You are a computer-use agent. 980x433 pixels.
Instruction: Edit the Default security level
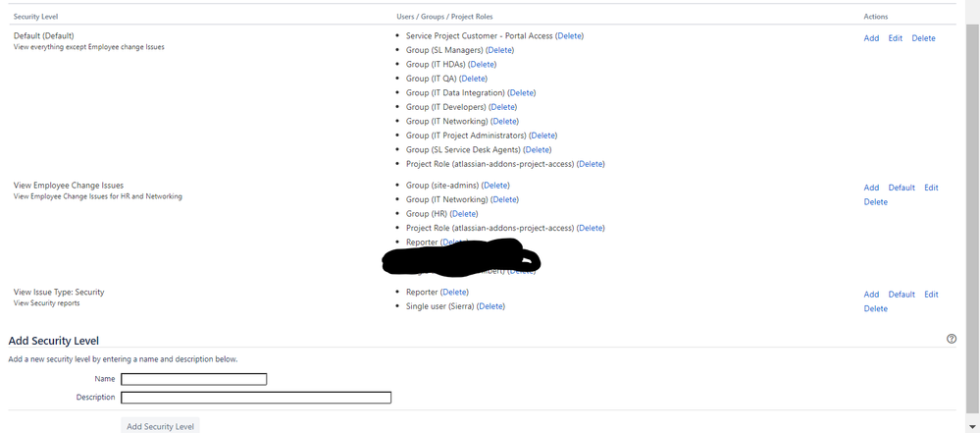pos(896,38)
